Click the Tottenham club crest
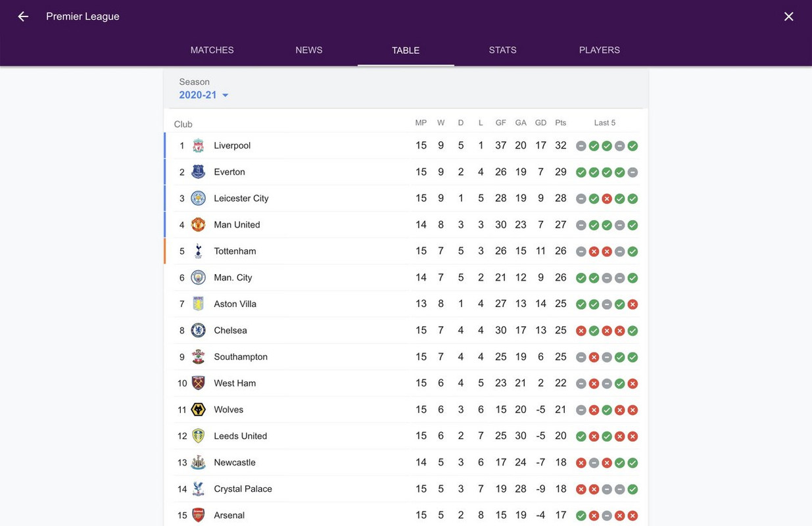This screenshot has height=526, width=812. click(198, 251)
